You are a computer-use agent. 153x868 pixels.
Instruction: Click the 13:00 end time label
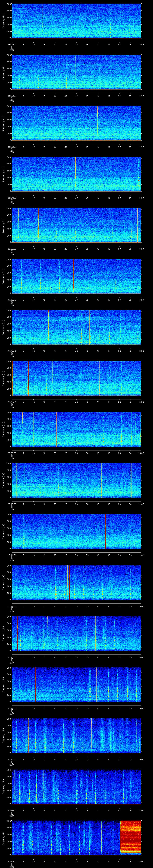(141, 606)
